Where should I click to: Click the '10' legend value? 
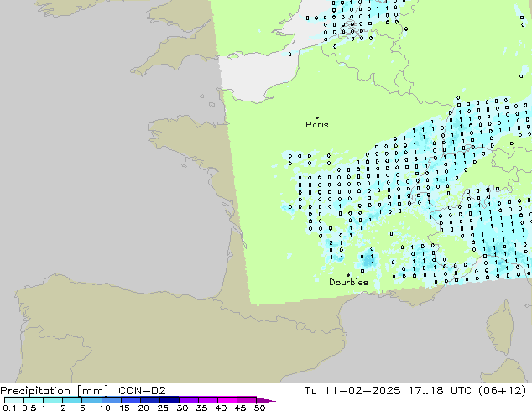pos(105,408)
